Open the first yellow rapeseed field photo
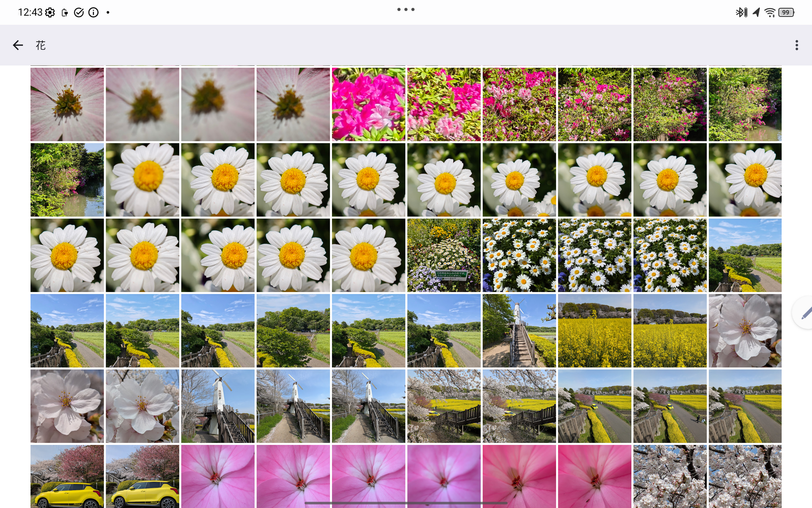 click(594, 331)
